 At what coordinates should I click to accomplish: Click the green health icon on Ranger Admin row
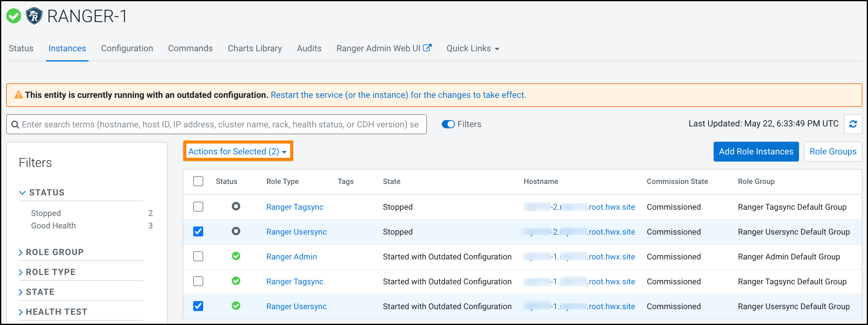pyautogui.click(x=236, y=256)
